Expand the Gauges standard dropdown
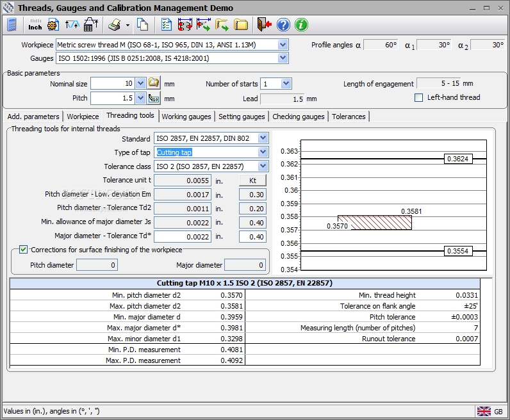The height and width of the screenshot is (420, 510). pyautogui.click(x=283, y=58)
